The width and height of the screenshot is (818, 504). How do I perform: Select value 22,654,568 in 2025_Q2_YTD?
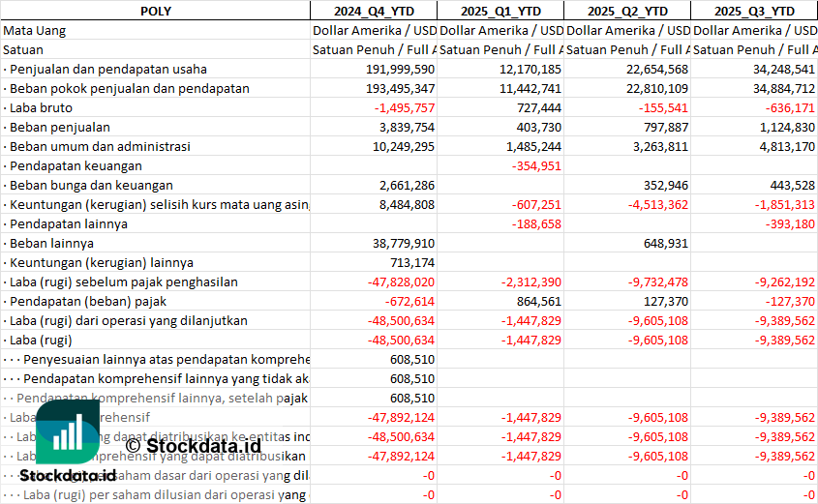pyautogui.click(x=657, y=70)
